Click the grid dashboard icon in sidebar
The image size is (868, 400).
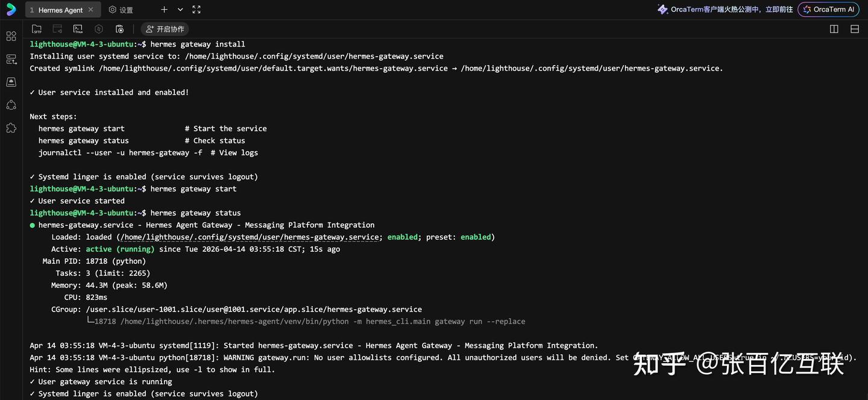tap(11, 36)
